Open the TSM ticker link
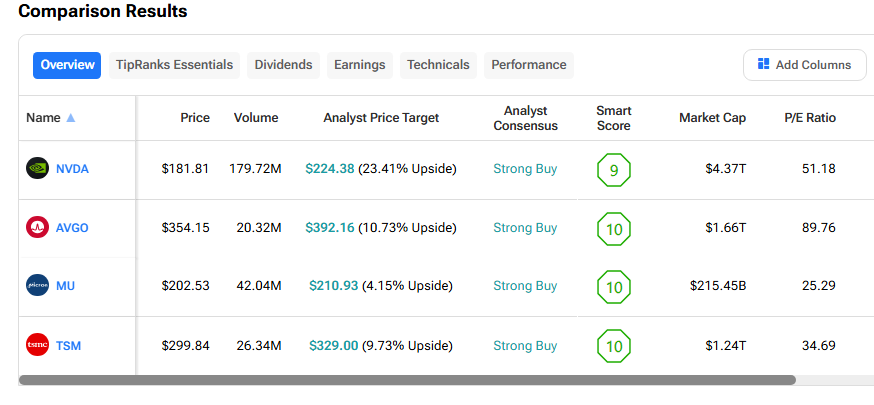 (69, 346)
